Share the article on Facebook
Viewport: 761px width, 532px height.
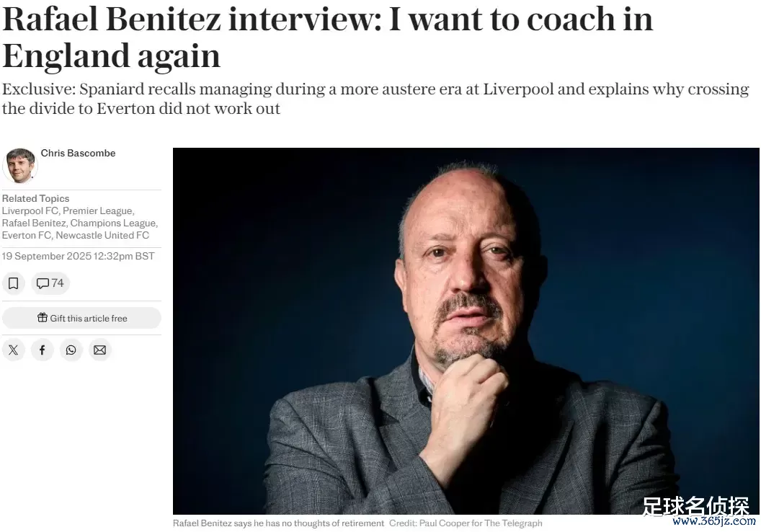point(43,350)
